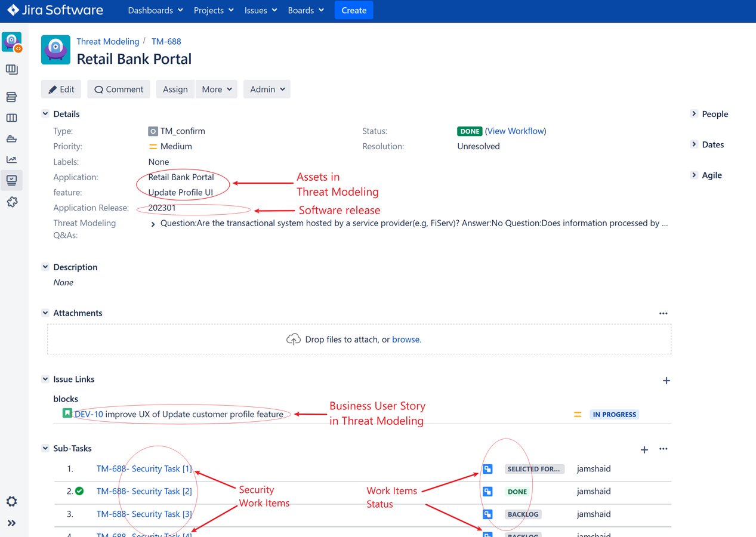Click the attachments drop files area
Image resolution: width=756 pixels, height=537 pixels.
(359, 340)
